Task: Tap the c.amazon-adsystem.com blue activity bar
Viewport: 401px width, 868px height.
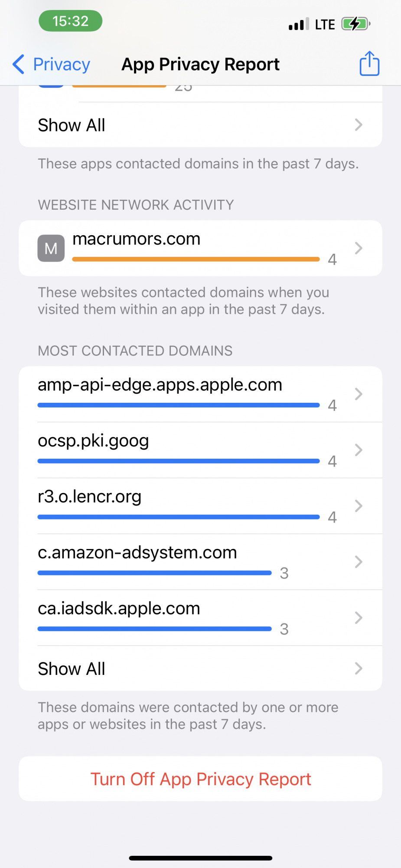Action: click(154, 573)
